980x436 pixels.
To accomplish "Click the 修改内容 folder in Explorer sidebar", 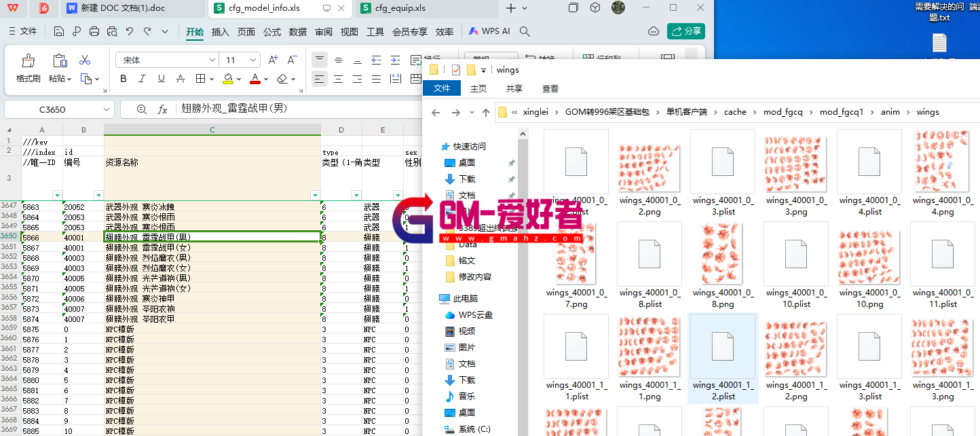I will pos(468,277).
